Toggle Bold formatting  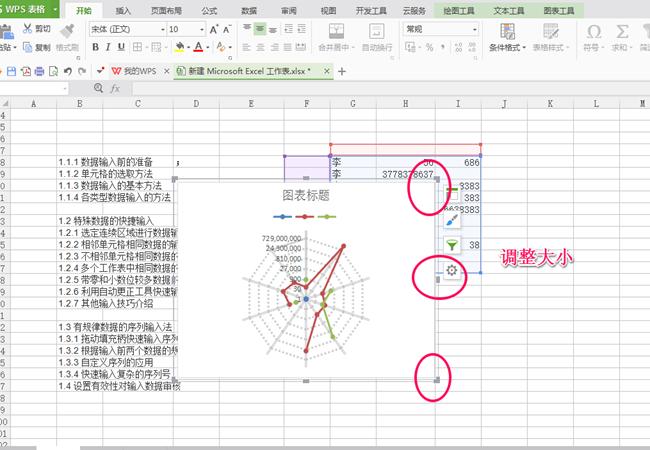tap(95, 47)
